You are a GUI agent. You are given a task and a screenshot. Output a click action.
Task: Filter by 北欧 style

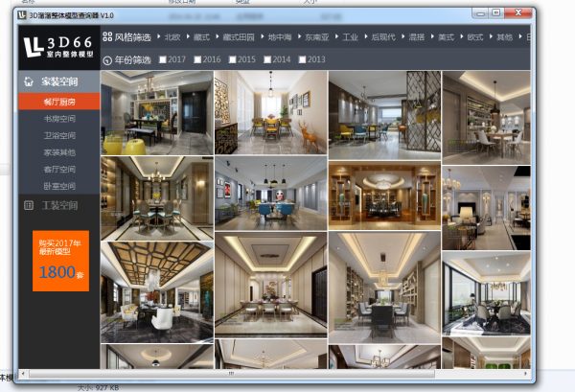172,37
